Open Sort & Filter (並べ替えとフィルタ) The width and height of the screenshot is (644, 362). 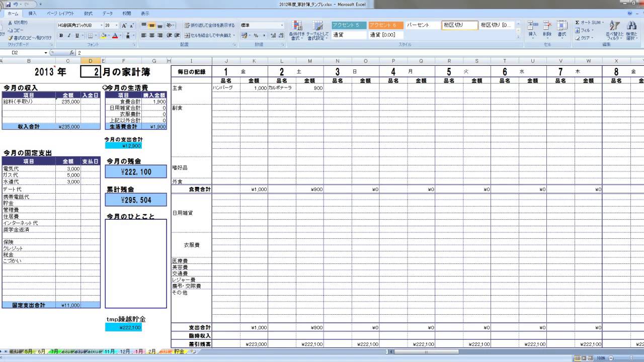coord(614,31)
